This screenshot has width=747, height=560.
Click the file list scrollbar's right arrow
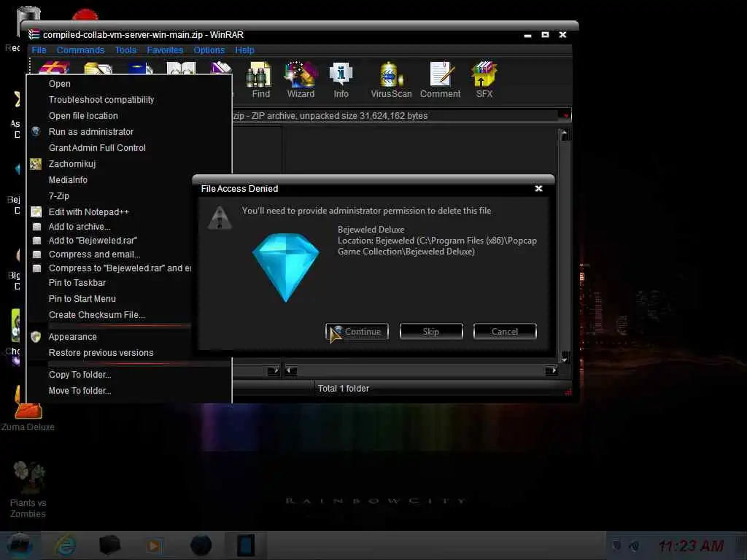pos(551,370)
